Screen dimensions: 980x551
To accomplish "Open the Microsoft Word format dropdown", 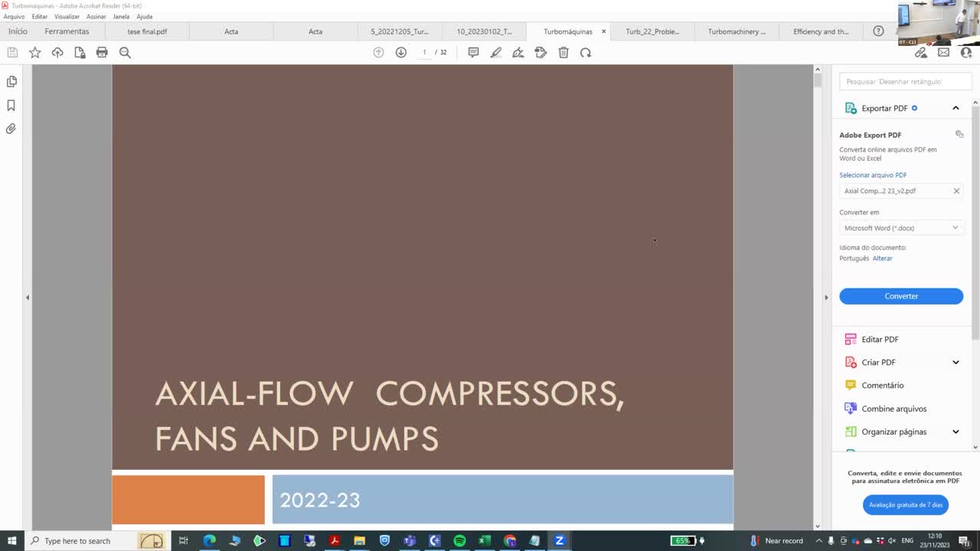I will (x=900, y=228).
